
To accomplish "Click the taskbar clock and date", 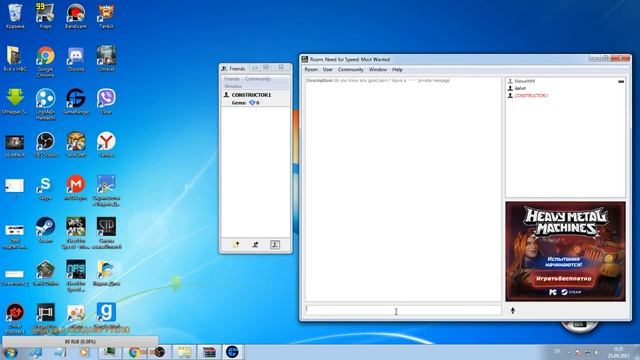I will [619, 353].
